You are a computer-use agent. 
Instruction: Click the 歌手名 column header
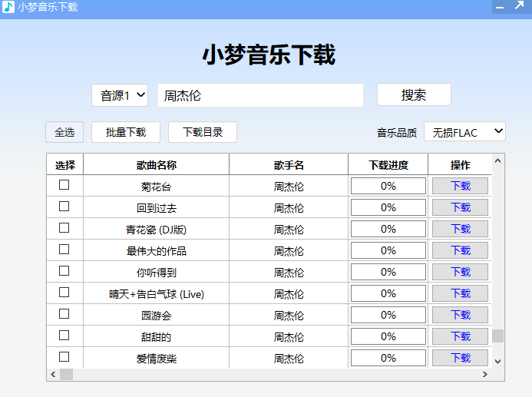point(289,165)
